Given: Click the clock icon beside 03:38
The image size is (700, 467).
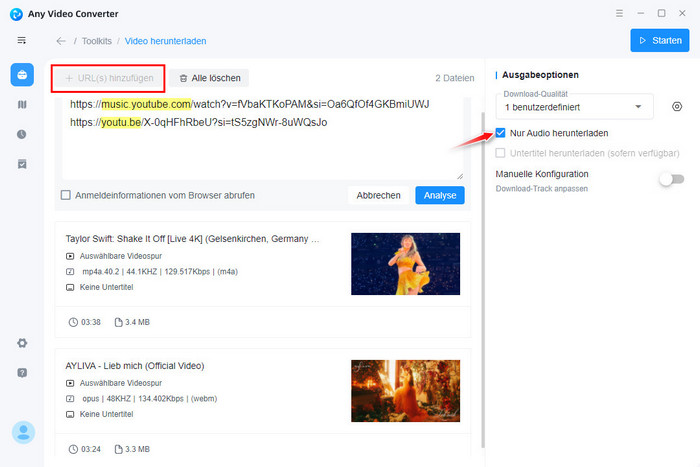Looking at the screenshot, I should (73, 322).
